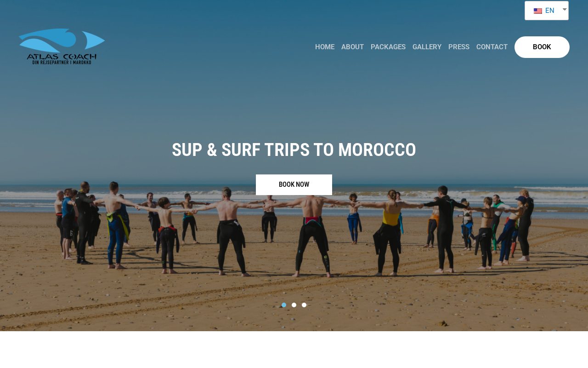The height and width of the screenshot is (368, 588).
Task: Switch to the second slide dot
Action: 294,305
